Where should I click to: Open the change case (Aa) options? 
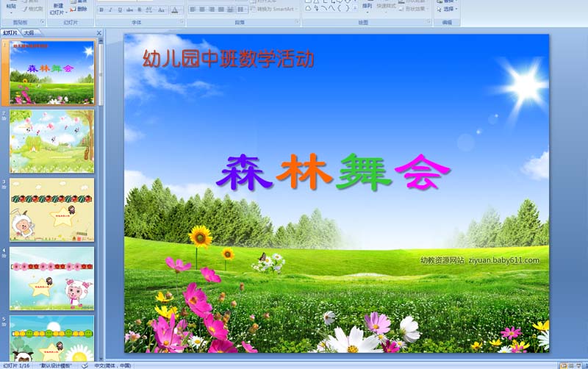pos(161,10)
